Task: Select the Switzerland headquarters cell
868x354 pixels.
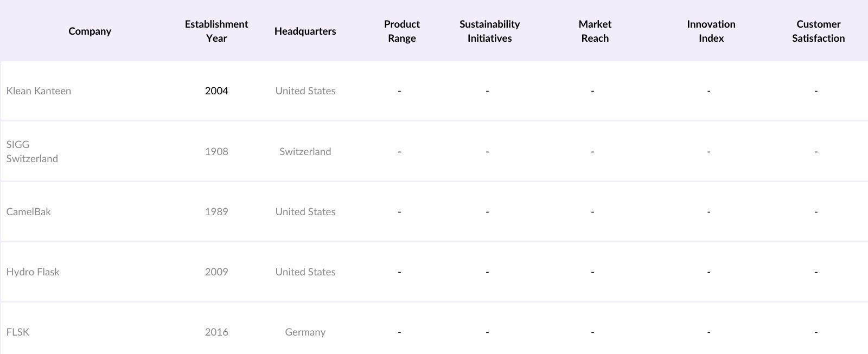Action: [x=305, y=151]
